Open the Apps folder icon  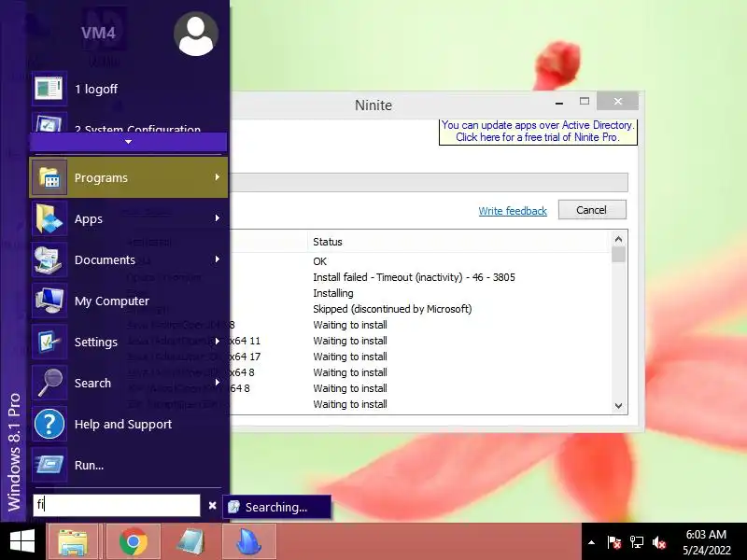coord(49,218)
